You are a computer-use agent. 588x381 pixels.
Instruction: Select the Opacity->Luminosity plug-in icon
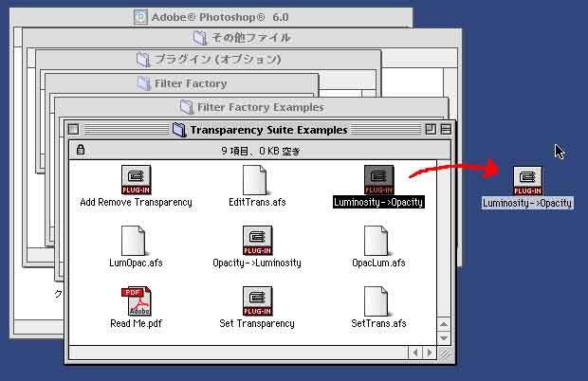(256, 241)
